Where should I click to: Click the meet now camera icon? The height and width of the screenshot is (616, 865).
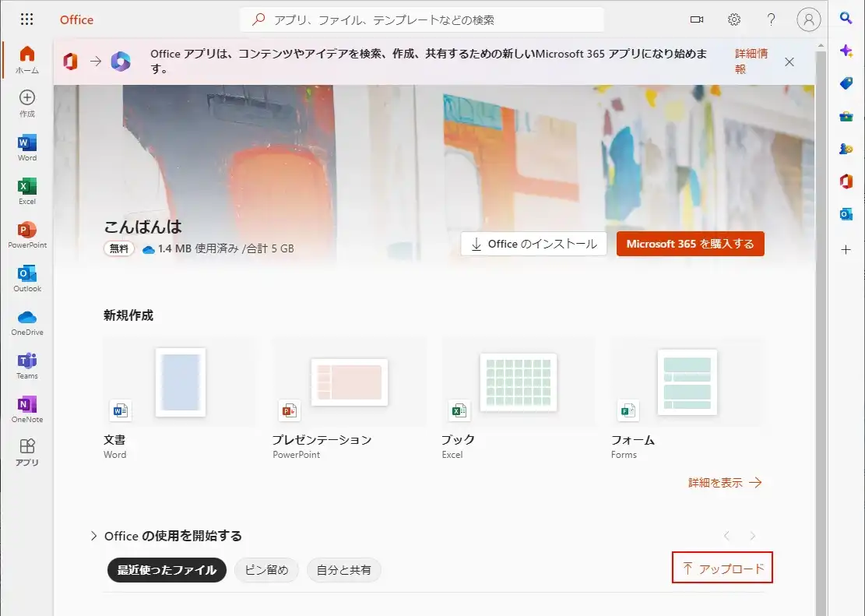click(x=697, y=19)
